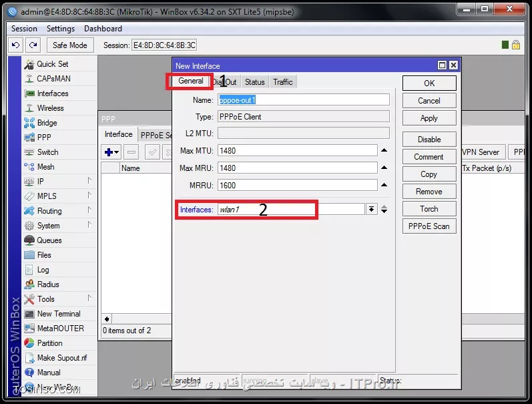
Task: Click the Remove button
Action: point(429,192)
